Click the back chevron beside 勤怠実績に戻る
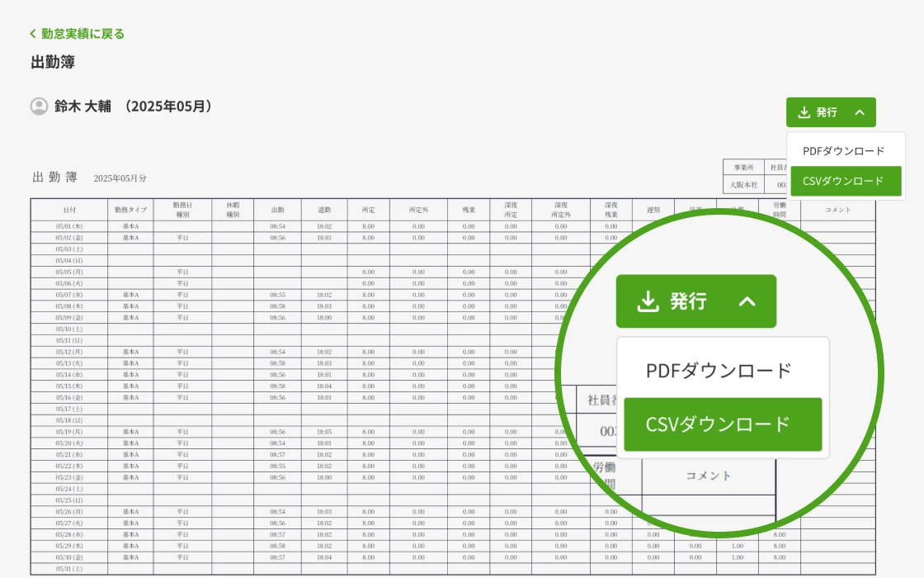This screenshot has width=924, height=578. coord(33,34)
